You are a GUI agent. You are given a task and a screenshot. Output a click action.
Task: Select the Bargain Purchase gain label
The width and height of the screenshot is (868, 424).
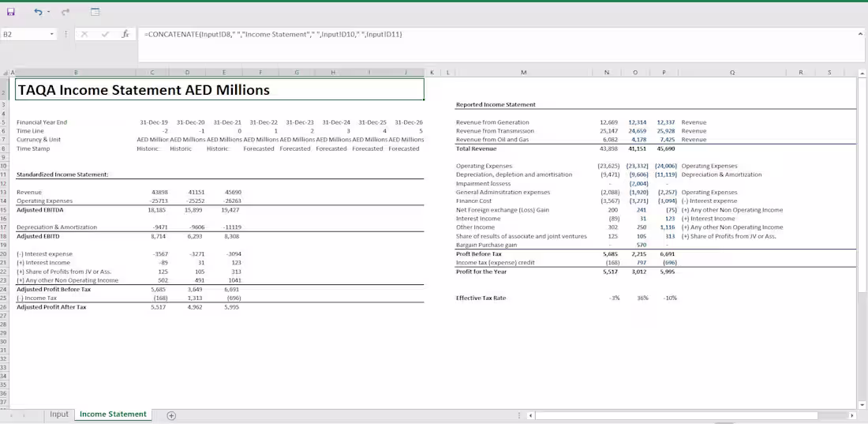pos(485,245)
